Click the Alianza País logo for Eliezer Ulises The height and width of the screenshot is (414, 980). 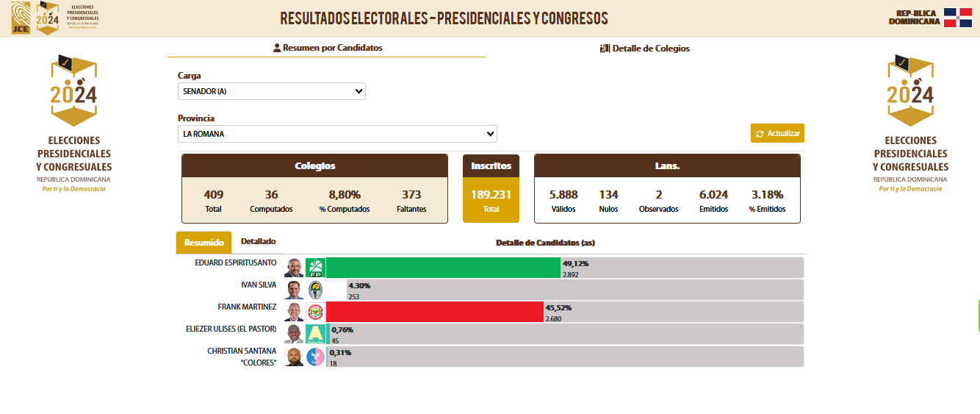pos(314,334)
